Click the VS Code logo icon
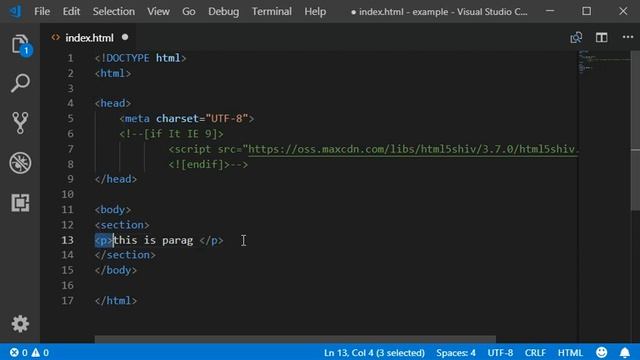 pos(15,11)
